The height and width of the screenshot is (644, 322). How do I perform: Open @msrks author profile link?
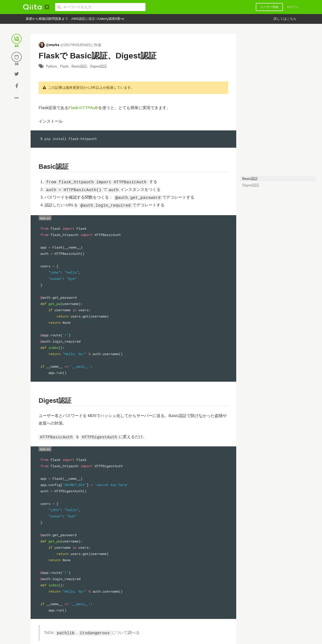(x=52, y=45)
